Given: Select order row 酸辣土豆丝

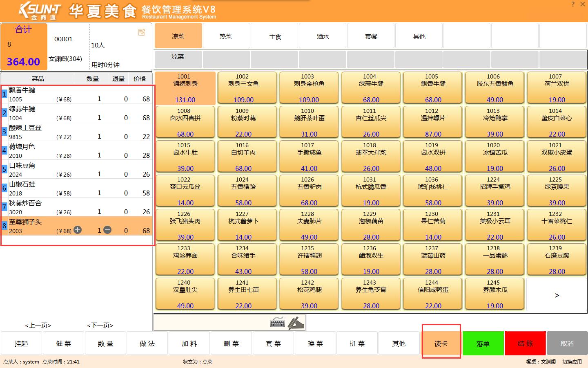Looking at the screenshot, I should tap(77, 132).
